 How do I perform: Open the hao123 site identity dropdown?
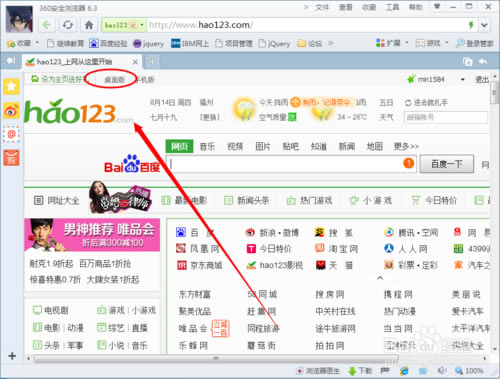124,25
